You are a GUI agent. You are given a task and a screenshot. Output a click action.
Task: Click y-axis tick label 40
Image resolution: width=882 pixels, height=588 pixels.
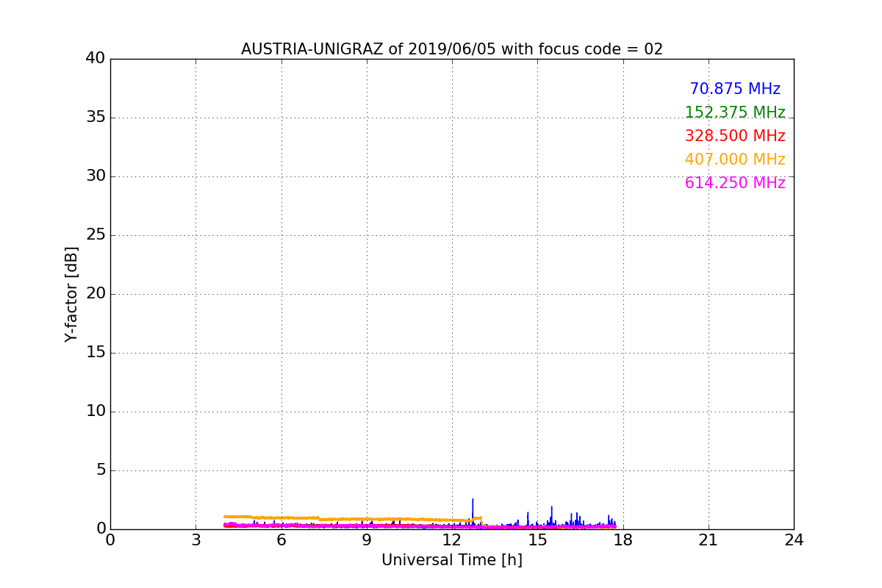pyautogui.click(x=96, y=59)
